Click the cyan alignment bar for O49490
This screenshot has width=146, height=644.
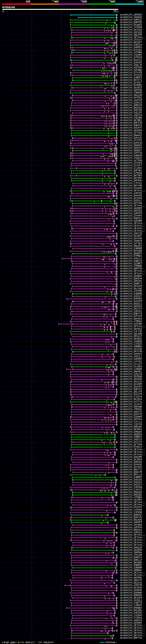click(98, 18)
